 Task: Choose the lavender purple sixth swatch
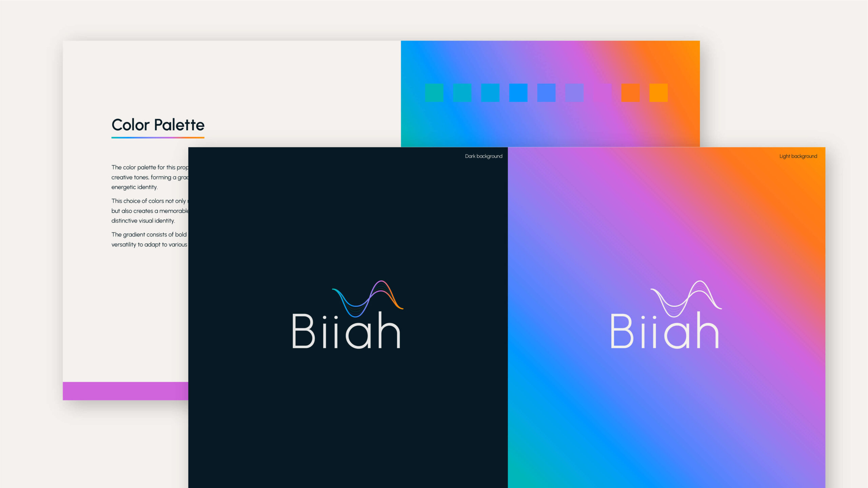point(574,93)
